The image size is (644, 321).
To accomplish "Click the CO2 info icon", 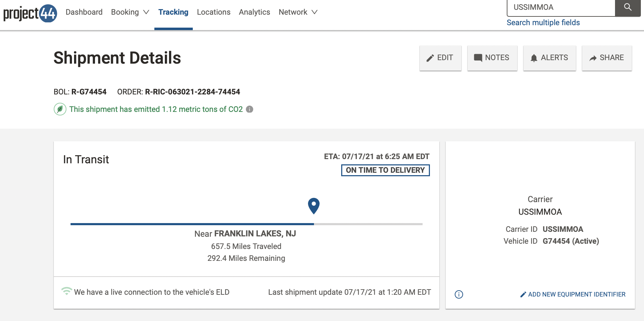I will point(249,109).
